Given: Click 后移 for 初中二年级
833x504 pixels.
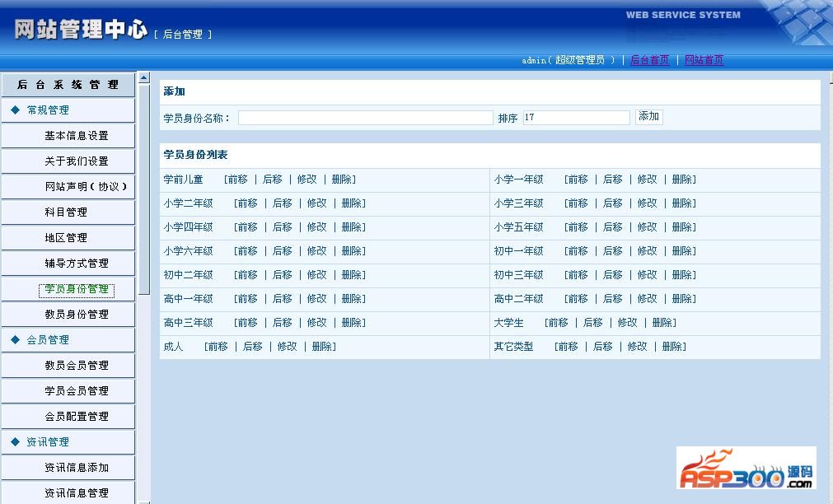Looking at the screenshot, I should (282, 275).
